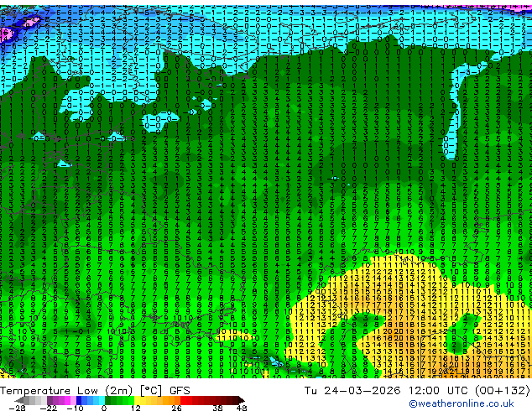Image resolution: width=532 pixels, height=411 pixels.
Task: Click the 26 legend label
Action: [x=176, y=408]
